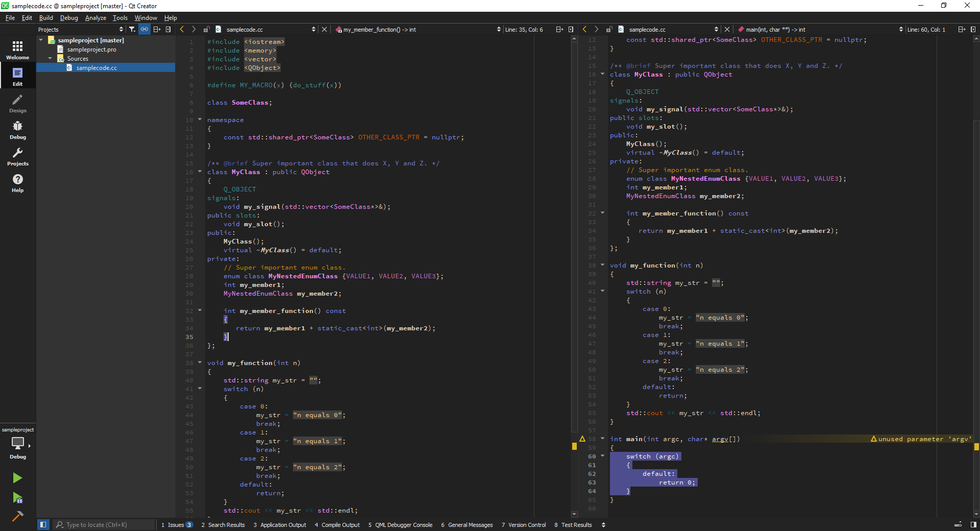Open Help mode in sidebar
This screenshot has width=980, height=531.
click(x=18, y=183)
